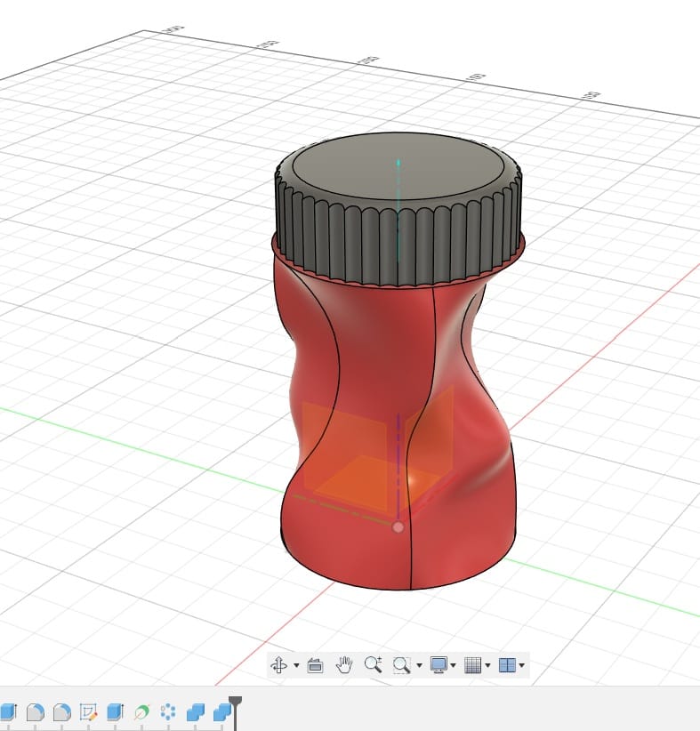700x731 pixels.
Task: Open Grid and Snaps settings icon
Action: (x=473, y=664)
